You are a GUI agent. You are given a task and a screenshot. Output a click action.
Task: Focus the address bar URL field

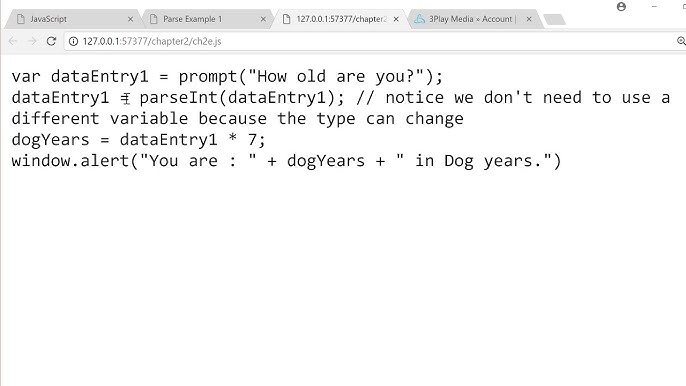pyautogui.click(x=372, y=41)
